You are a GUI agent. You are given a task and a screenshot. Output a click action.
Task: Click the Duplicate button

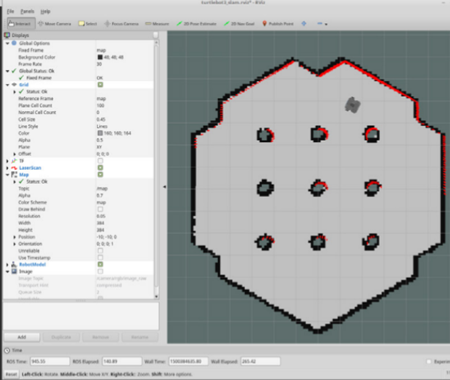61,337
